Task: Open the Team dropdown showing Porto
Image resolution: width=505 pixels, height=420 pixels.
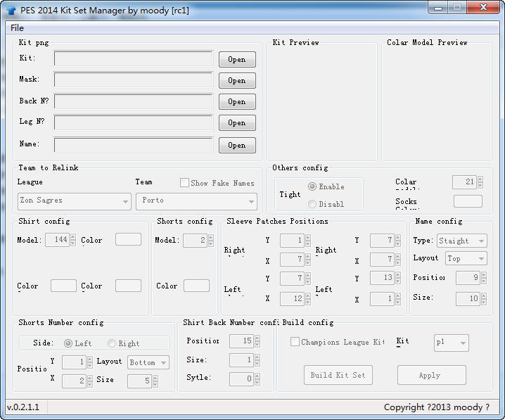Action: click(196, 201)
